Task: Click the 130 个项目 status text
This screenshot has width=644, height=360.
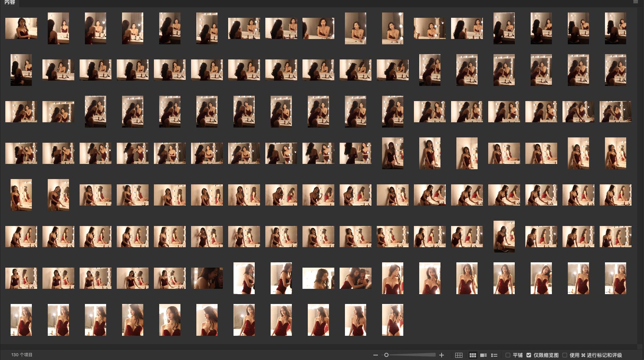Action: coord(22,355)
